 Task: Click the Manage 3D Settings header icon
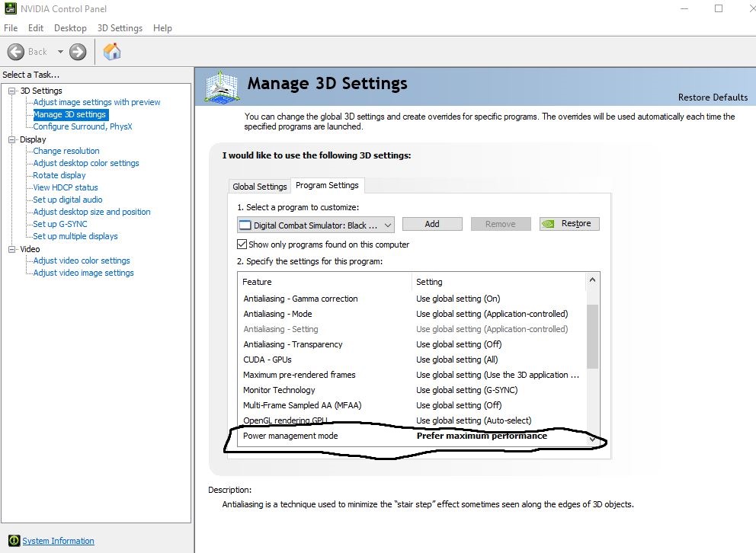[223, 87]
